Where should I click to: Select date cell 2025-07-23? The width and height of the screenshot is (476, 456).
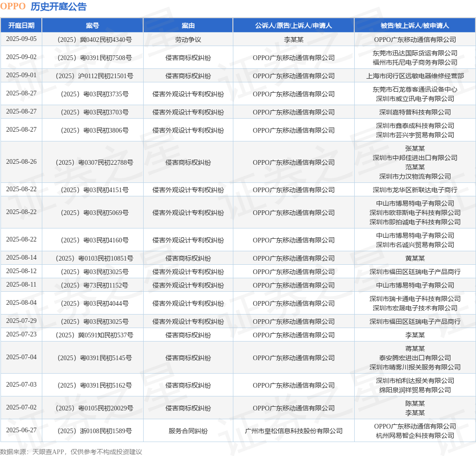[x=21, y=335]
